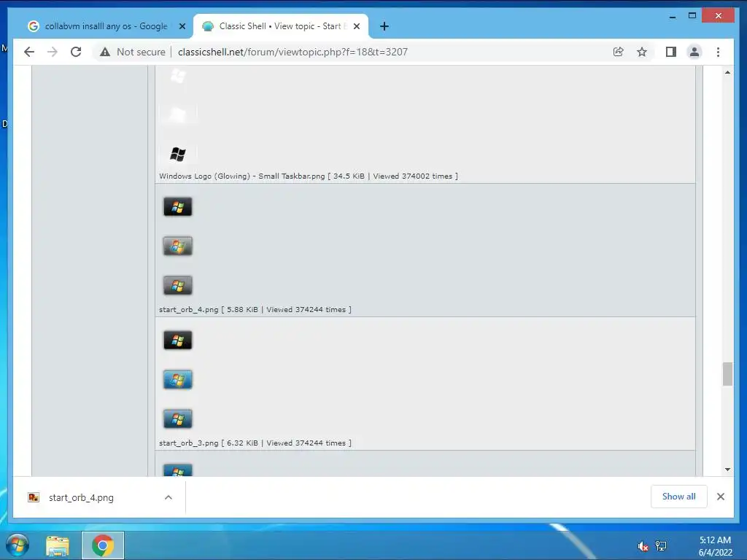The image size is (747, 560).
Task: Click the address bar URL field
Action: pyautogui.click(x=293, y=52)
